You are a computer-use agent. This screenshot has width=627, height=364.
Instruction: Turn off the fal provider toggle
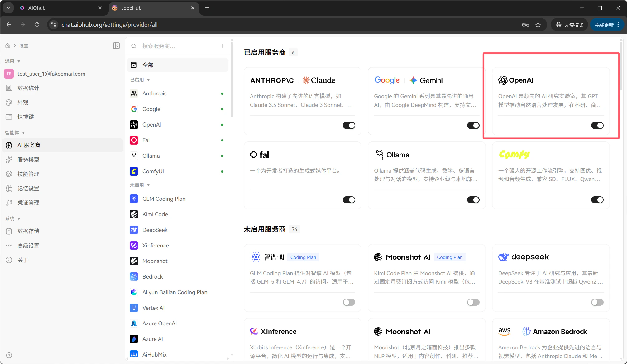point(349,200)
